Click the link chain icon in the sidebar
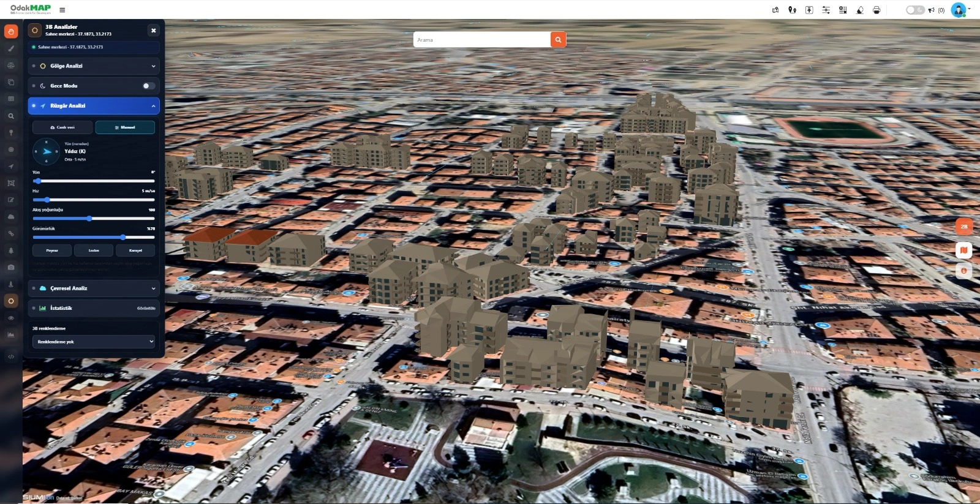This screenshot has height=504, width=980. tap(11, 233)
